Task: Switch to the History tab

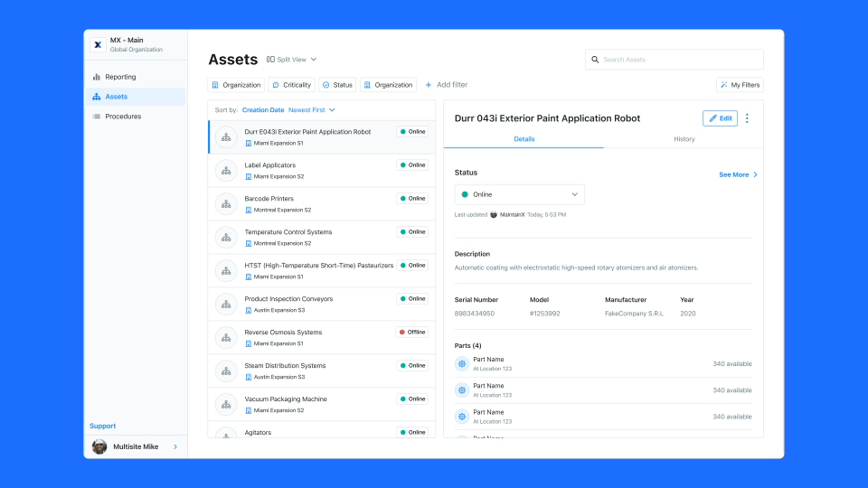Action: point(684,139)
